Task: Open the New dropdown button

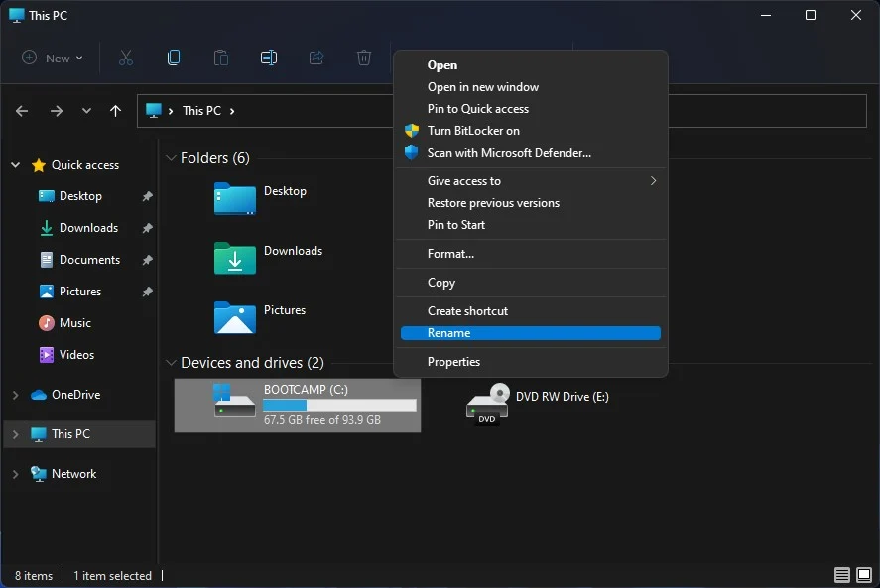Action: point(53,58)
